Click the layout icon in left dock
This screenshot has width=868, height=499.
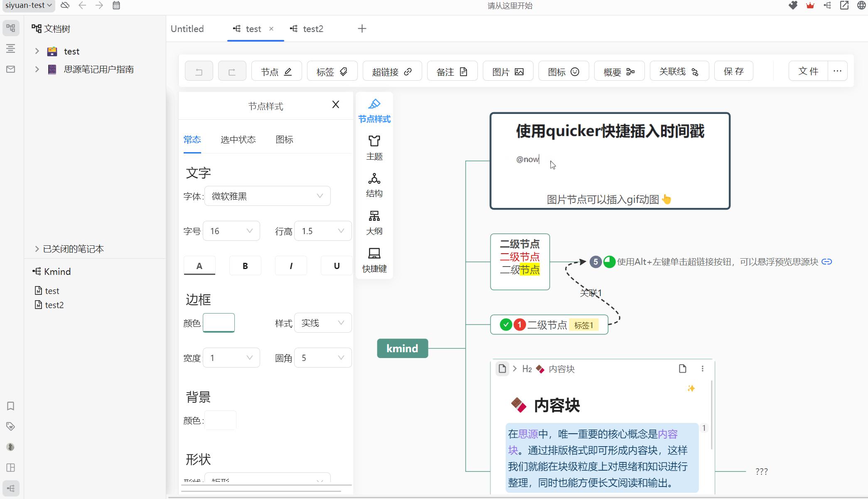tap(11, 467)
